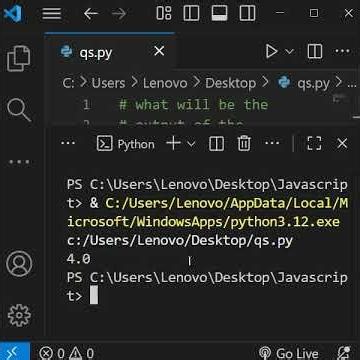
Task: Open panel views overflow ellipsis left of Python
Action: click(x=68, y=143)
